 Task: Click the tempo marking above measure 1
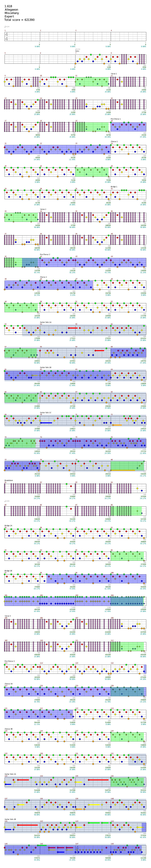[7, 27]
